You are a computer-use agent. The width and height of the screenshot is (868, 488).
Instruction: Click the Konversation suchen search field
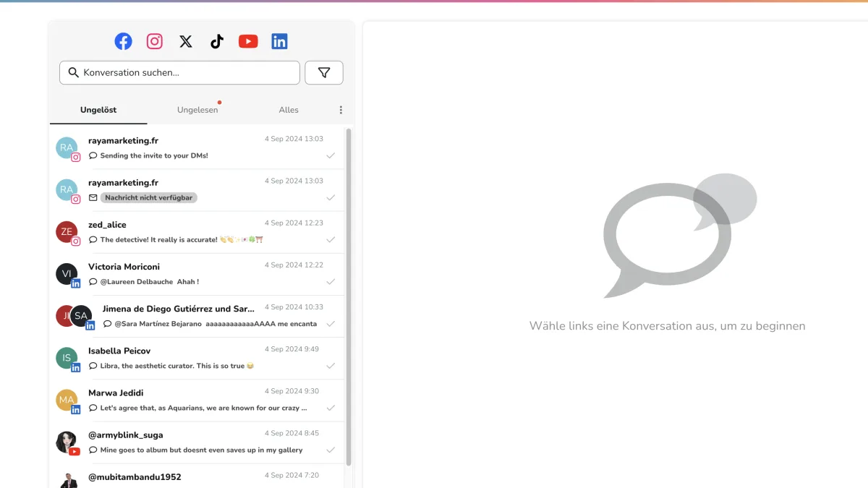pyautogui.click(x=179, y=72)
